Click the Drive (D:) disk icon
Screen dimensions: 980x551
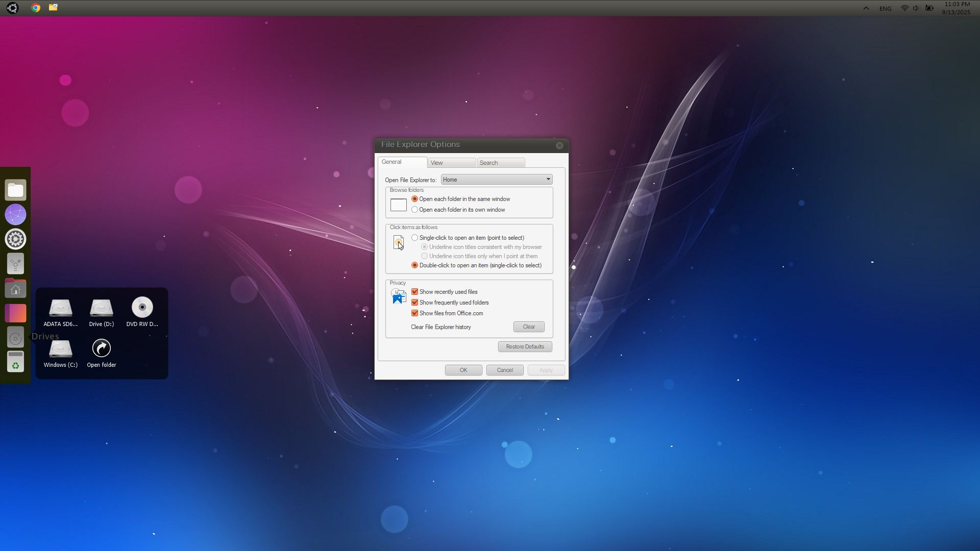pos(101,308)
